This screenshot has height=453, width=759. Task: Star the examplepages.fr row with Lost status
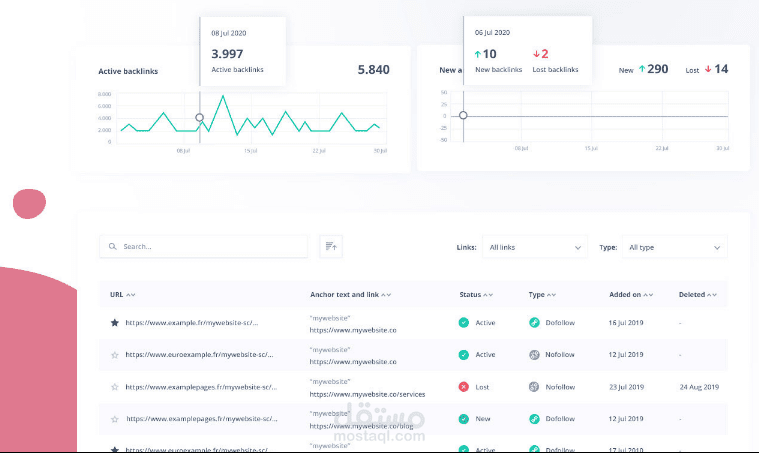[x=115, y=387]
